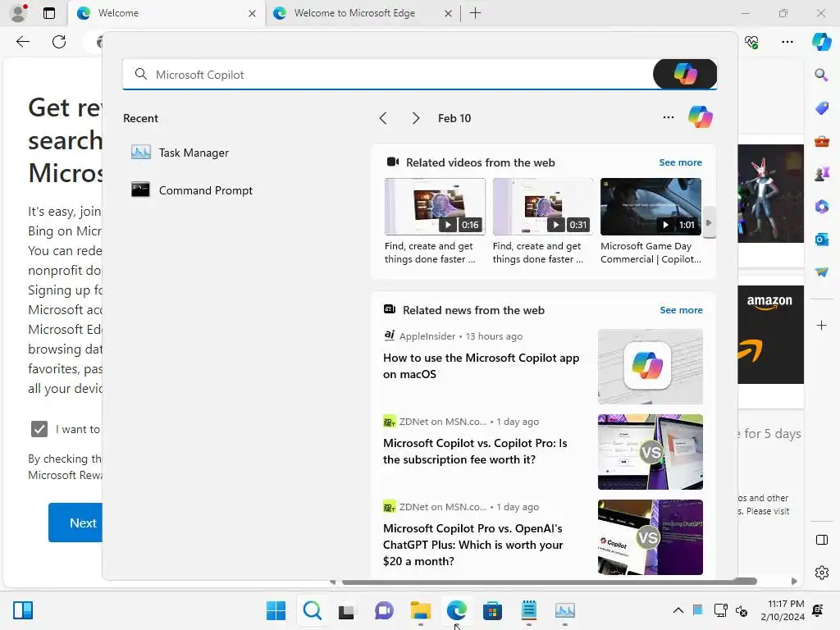Open Chat app from the taskbar
Image resolution: width=840 pixels, height=630 pixels.
pos(384,610)
